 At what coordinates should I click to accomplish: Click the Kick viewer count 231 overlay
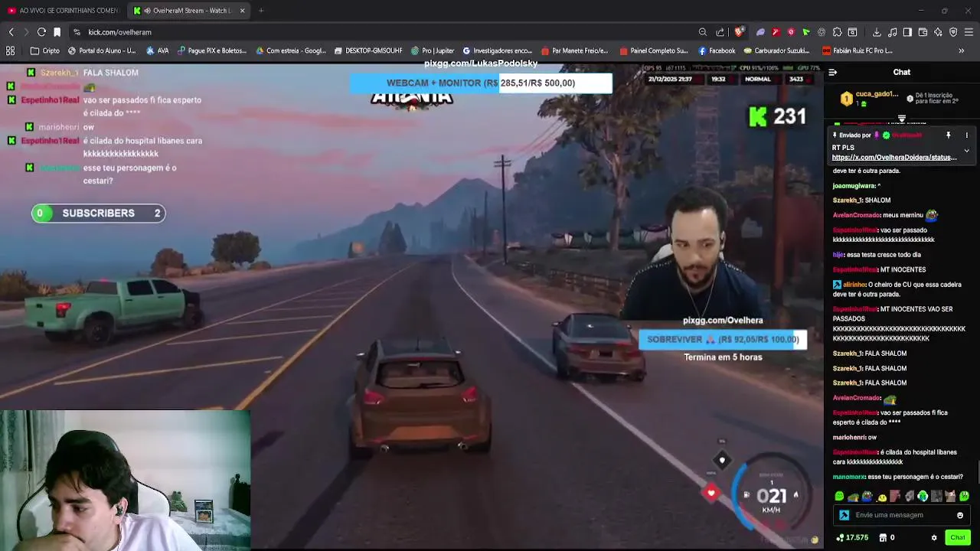tap(777, 116)
